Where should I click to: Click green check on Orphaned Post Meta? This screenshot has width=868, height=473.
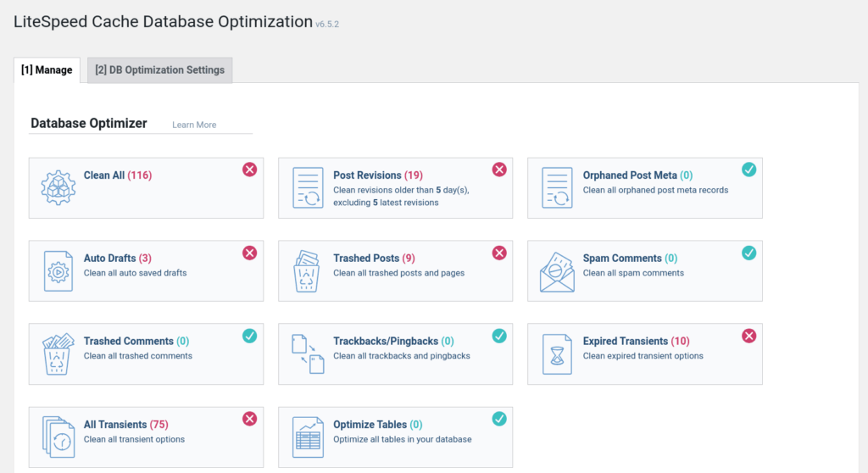[749, 170]
